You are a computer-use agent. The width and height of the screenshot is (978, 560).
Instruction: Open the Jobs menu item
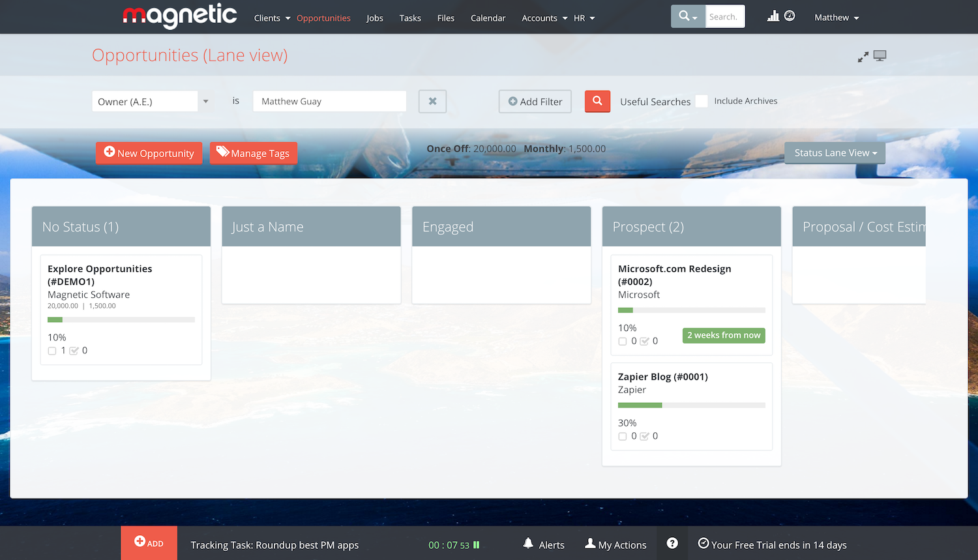(x=375, y=18)
